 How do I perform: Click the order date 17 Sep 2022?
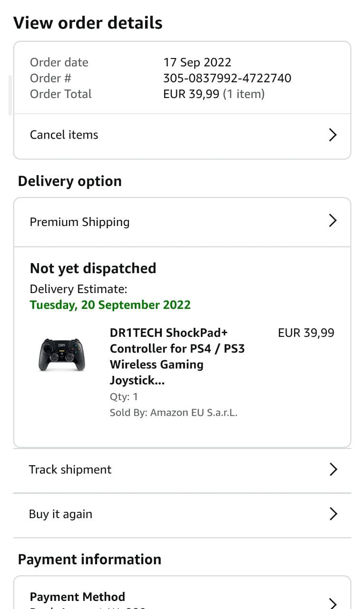pyautogui.click(x=197, y=62)
